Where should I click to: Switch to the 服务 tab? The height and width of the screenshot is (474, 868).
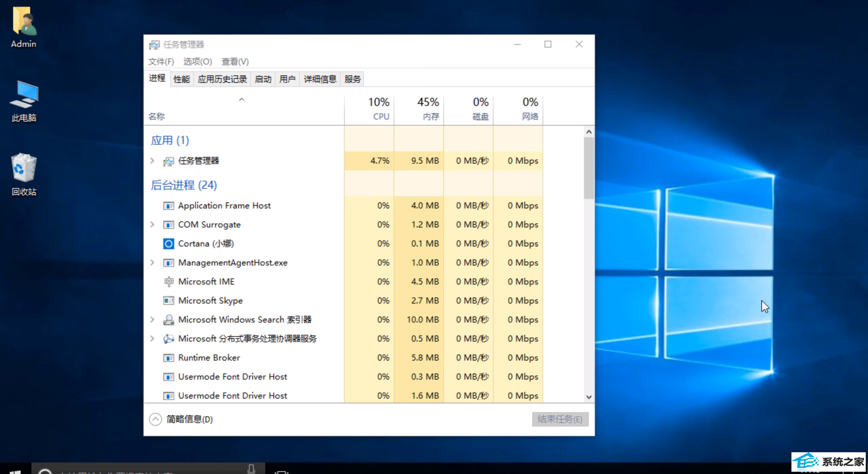pos(352,79)
